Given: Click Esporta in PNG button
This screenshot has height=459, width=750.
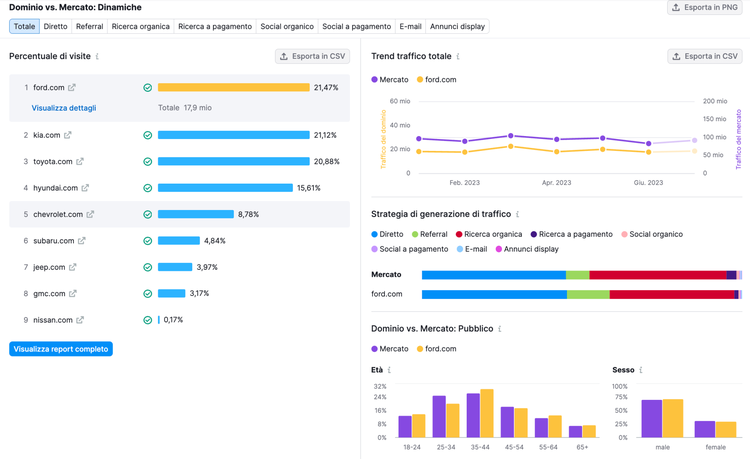Looking at the screenshot, I should pos(705,7).
